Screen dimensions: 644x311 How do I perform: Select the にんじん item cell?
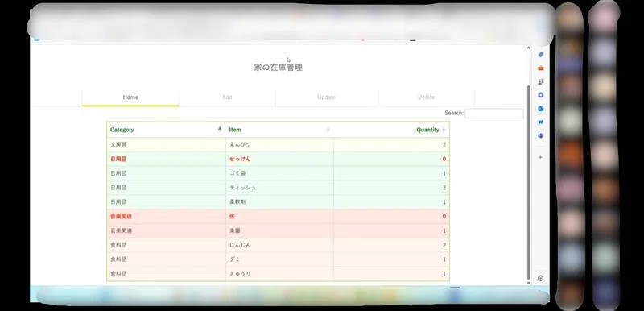point(279,245)
